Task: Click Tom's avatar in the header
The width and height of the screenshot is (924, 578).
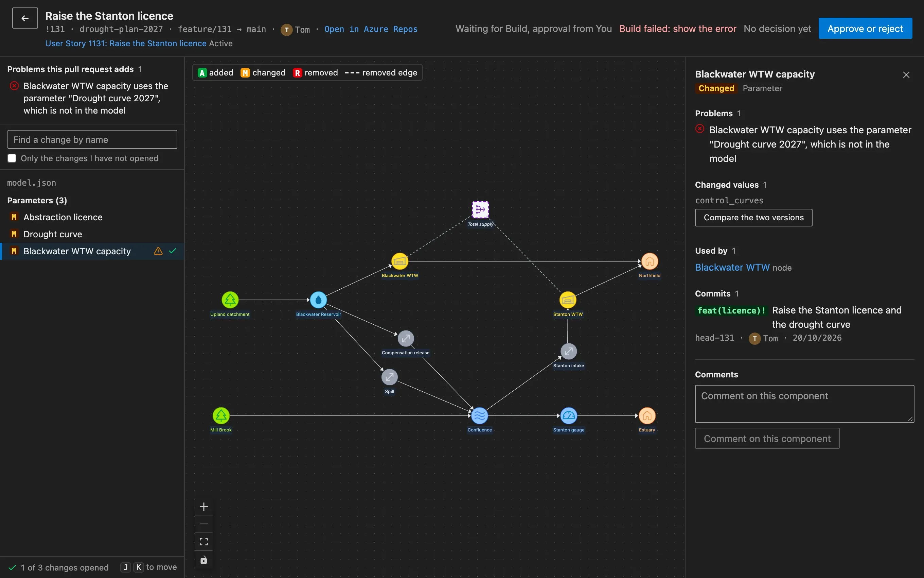Action: [286, 30]
